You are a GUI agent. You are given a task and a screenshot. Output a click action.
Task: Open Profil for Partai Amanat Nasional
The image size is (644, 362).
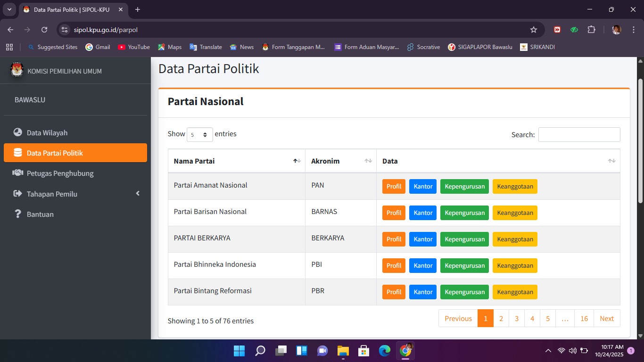pyautogui.click(x=394, y=186)
